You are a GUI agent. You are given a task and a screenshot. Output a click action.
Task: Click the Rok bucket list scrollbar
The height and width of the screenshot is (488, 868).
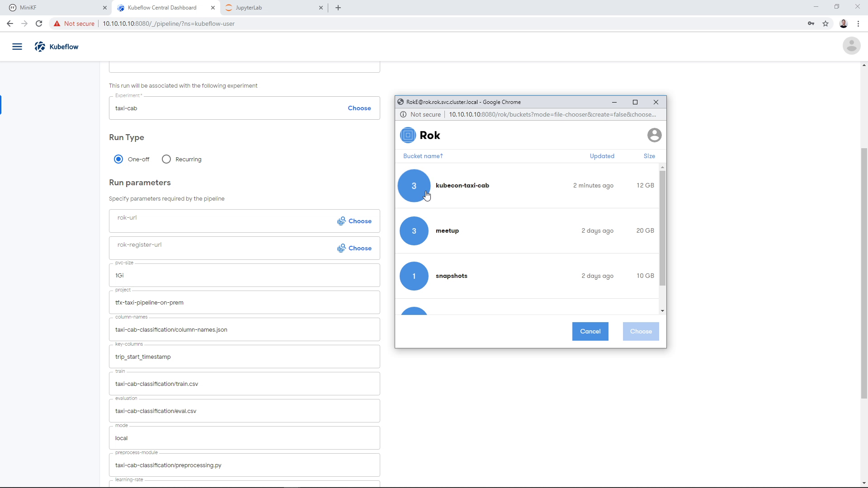point(662,228)
